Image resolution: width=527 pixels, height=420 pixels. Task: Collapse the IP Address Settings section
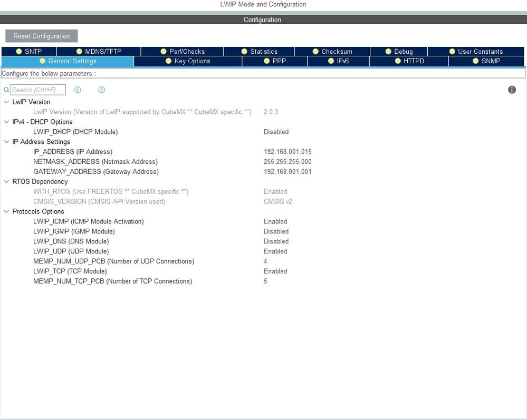(x=6, y=142)
